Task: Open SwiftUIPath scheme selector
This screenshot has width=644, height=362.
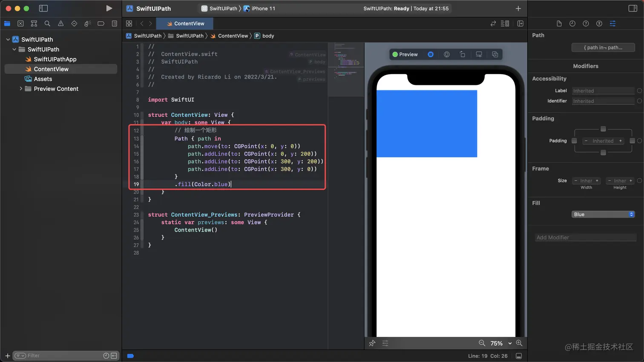Action: (x=219, y=9)
